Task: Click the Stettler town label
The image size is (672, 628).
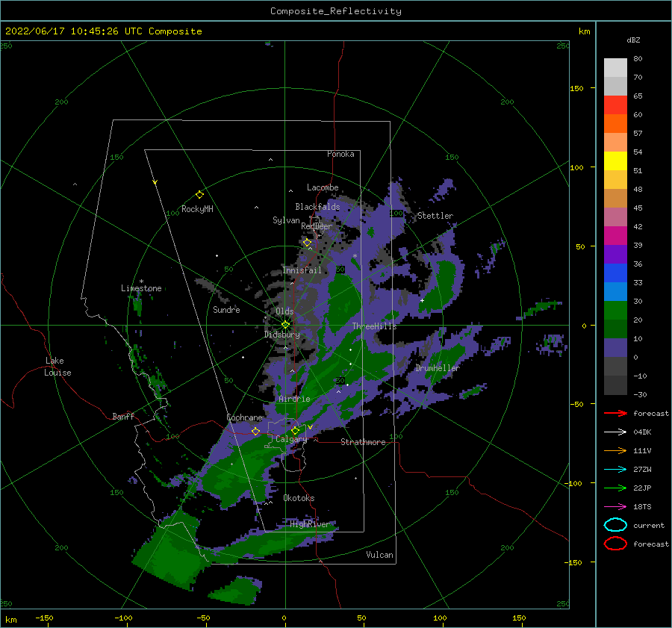Action: (x=435, y=216)
